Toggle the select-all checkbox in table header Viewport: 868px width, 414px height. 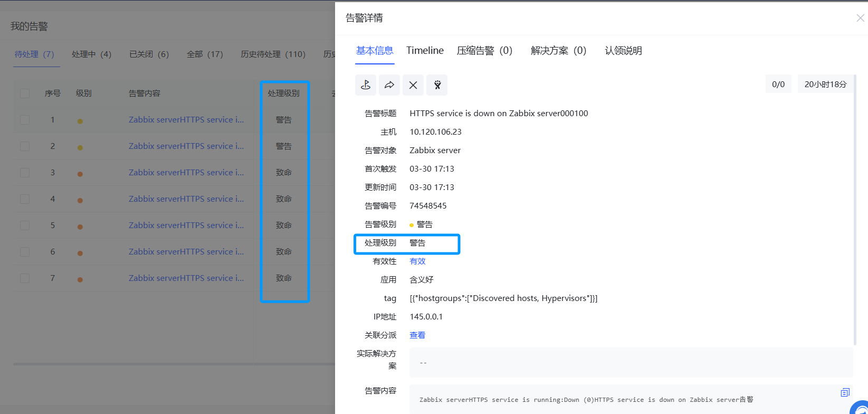[25, 93]
